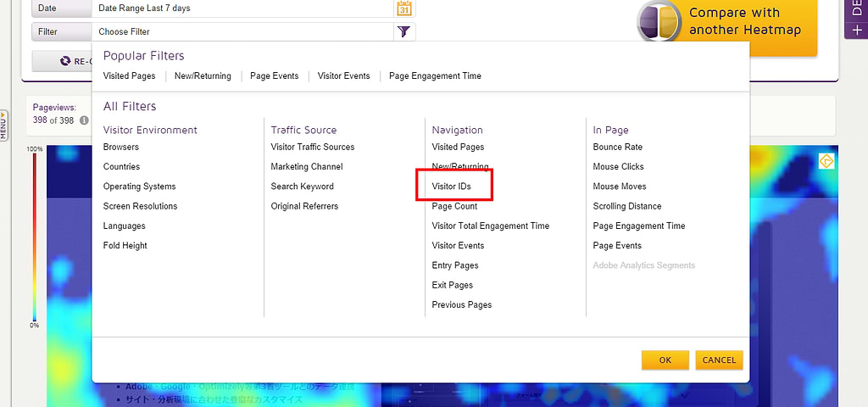
Task: Select the Marketing Channel filter
Action: (x=307, y=167)
